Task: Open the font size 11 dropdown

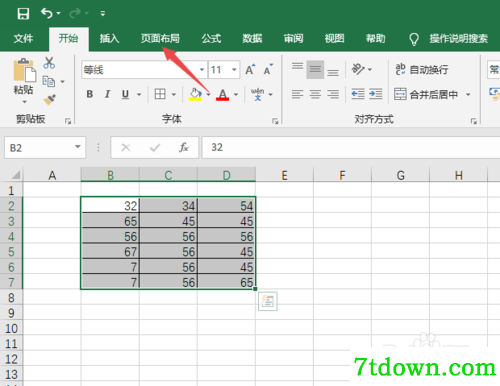Action: 234,70
